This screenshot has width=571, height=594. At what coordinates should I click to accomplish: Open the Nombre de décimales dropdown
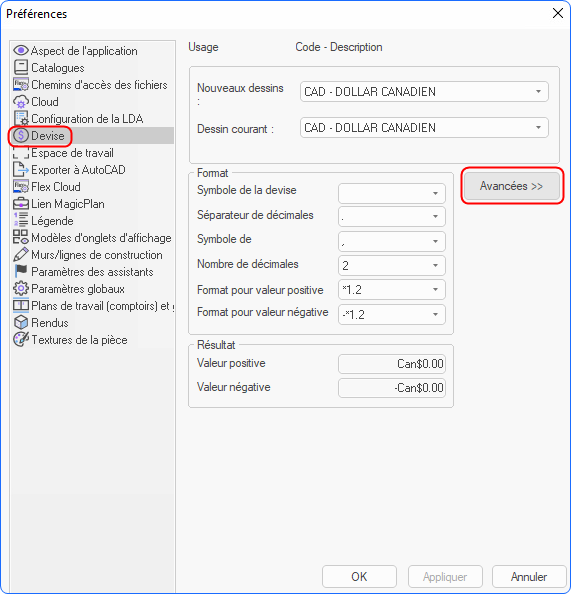pyautogui.click(x=391, y=266)
